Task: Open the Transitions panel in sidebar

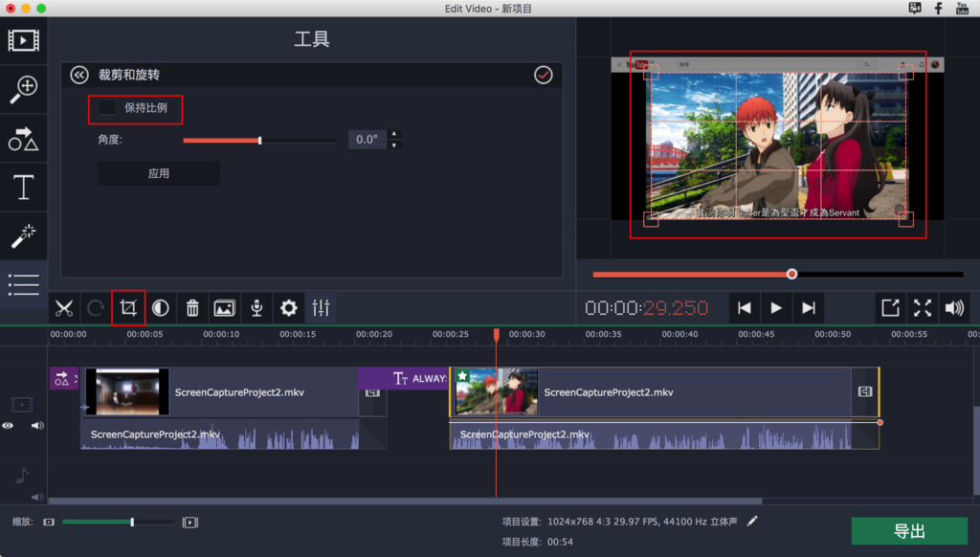Action: 23,138
